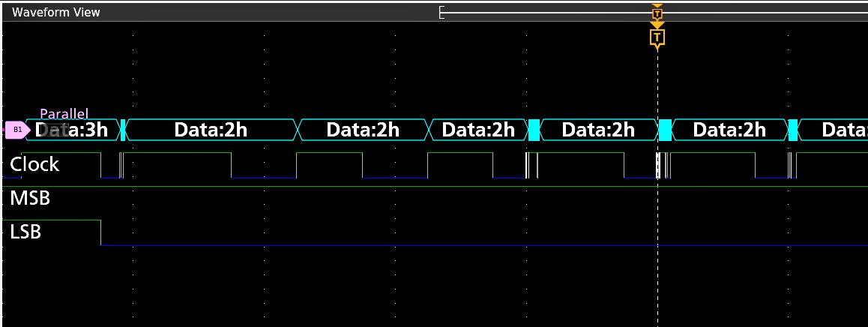
Task: Select the MSB channel label
Action: tap(30, 199)
